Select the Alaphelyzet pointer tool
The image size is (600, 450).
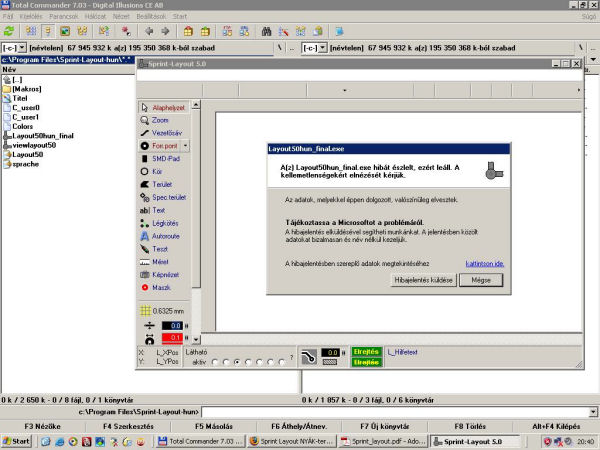[x=163, y=108]
